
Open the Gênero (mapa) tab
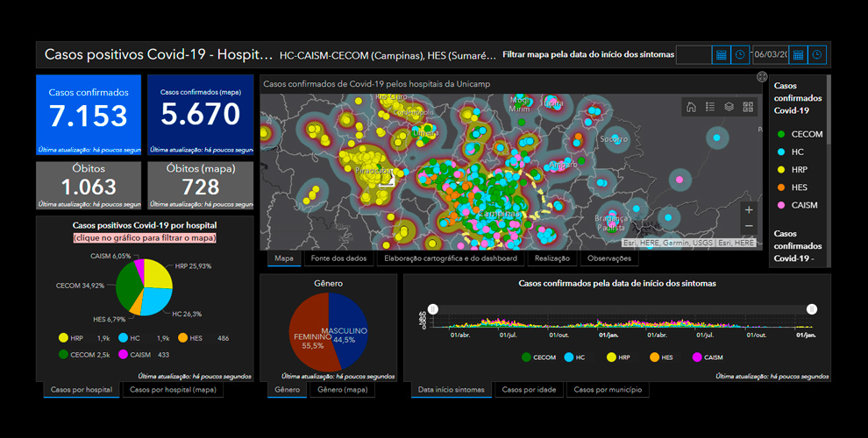point(342,390)
